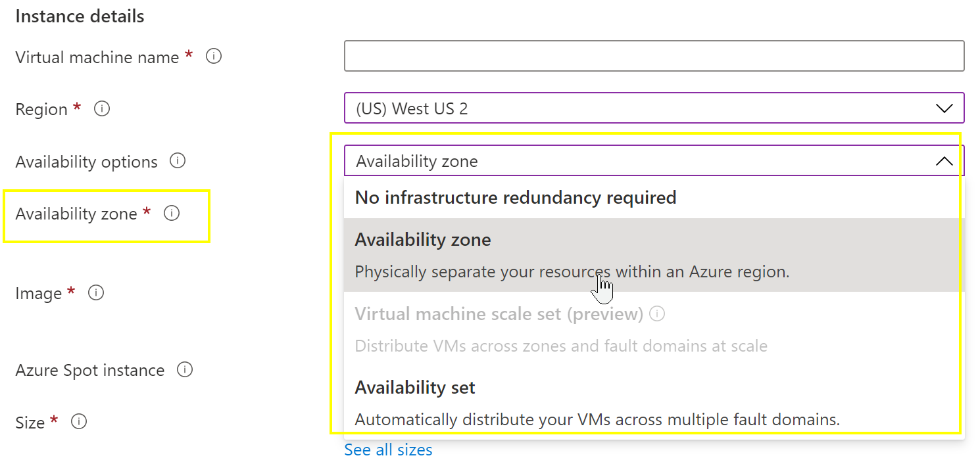Open the Availability options info tooltip
The image size is (980, 462).
click(177, 160)
